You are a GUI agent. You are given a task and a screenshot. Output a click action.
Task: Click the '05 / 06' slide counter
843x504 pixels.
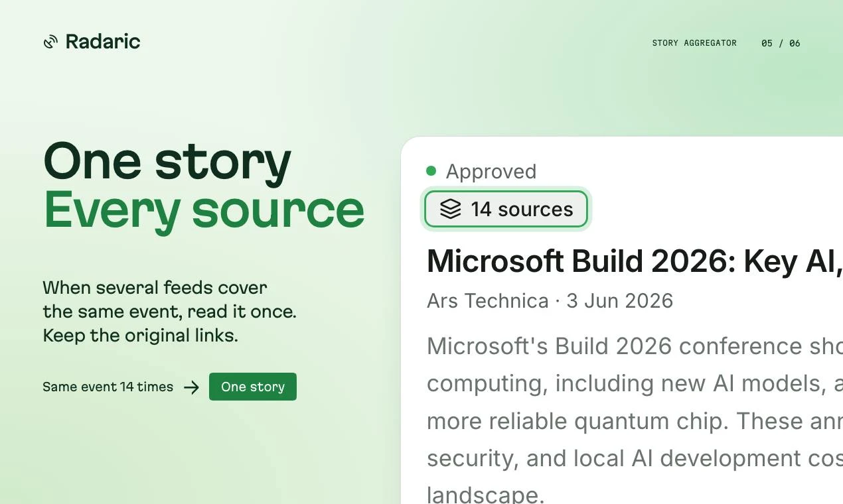[x=781, y=43]
